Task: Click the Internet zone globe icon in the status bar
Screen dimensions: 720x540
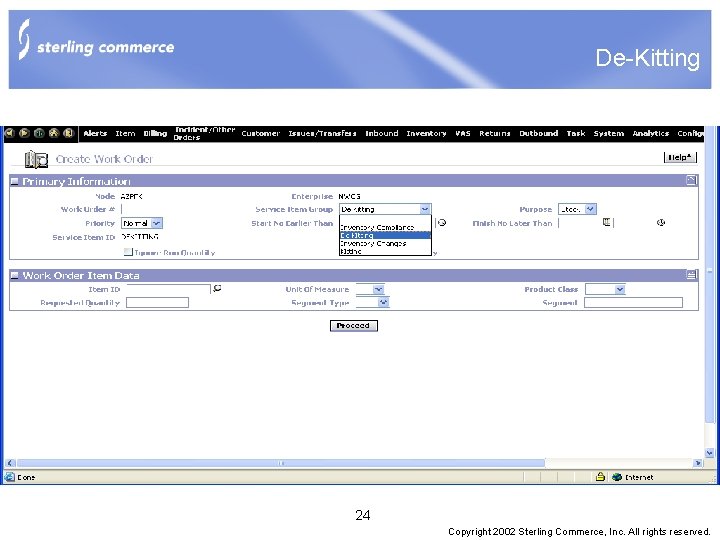Action: [617, 477]
